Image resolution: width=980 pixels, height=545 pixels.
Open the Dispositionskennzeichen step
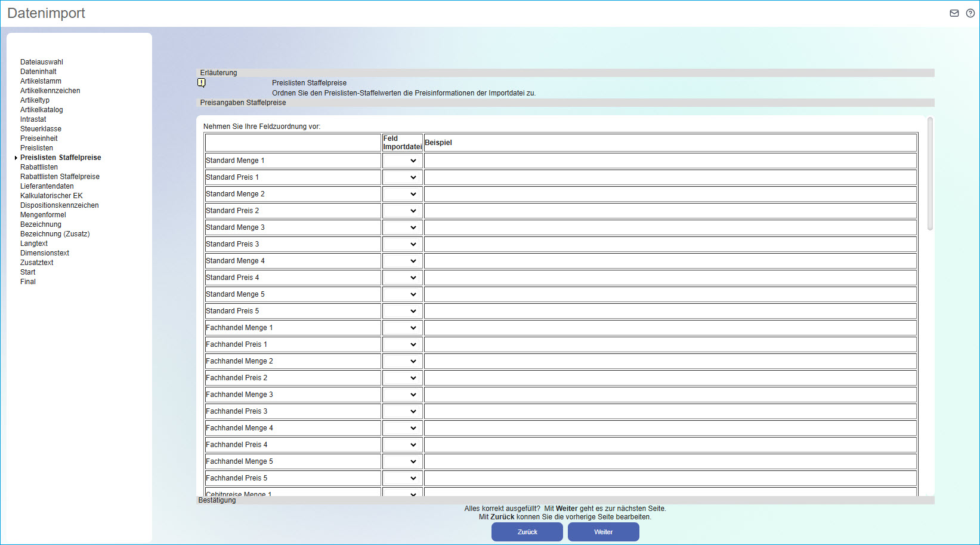[59, 205]
